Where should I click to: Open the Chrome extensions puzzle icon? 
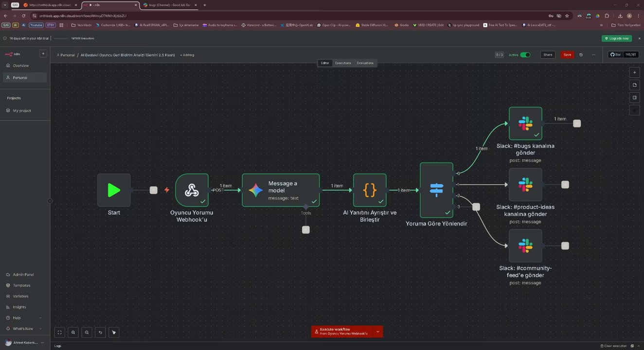point(607,16)
